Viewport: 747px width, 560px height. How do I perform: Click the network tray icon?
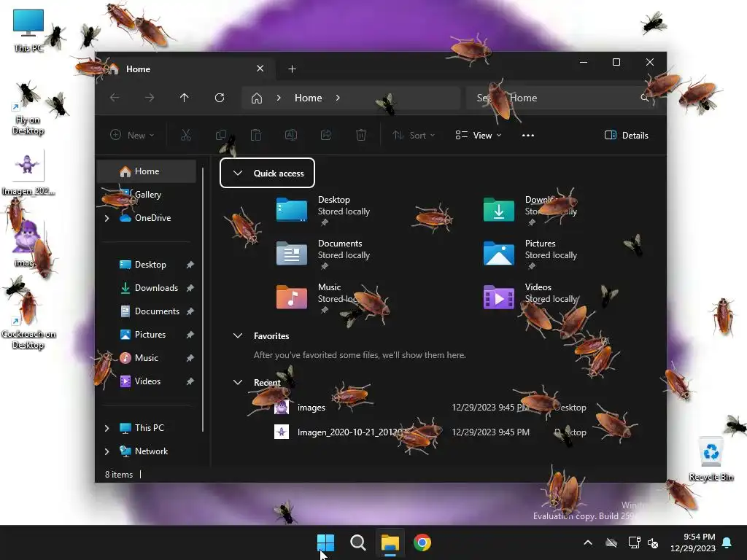pyautogui.click(x=634, y=542)
